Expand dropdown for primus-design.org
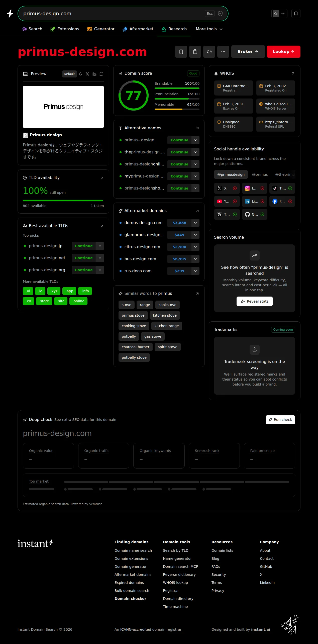 click(x=100, y=270)
